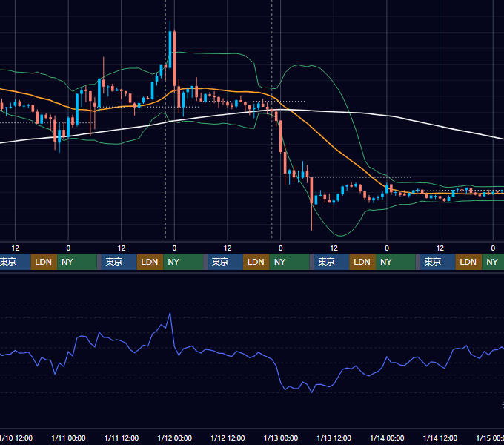Select the 東京 session block above 1/12 12:00
The image size is (504, 445).
[x=225, y=262]
